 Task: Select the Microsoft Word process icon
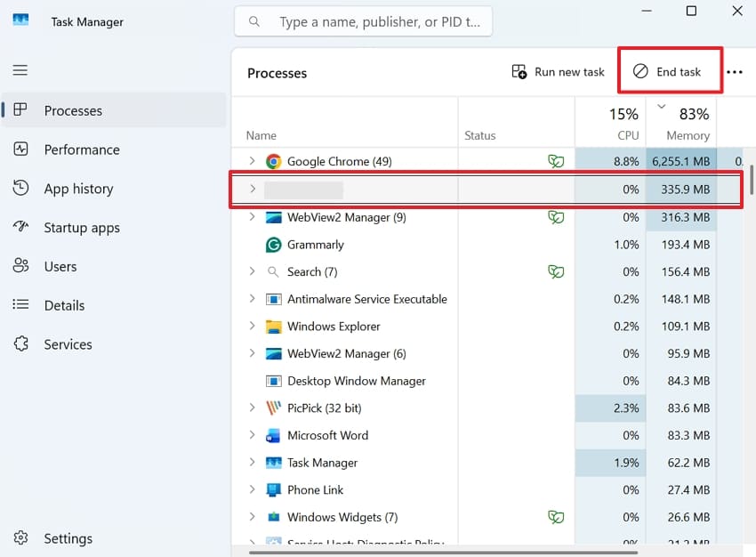[273, 435]
